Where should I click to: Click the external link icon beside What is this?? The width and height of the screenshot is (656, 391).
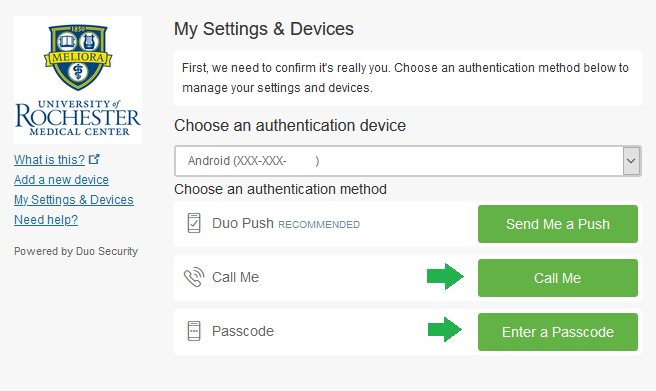point(94,159)
